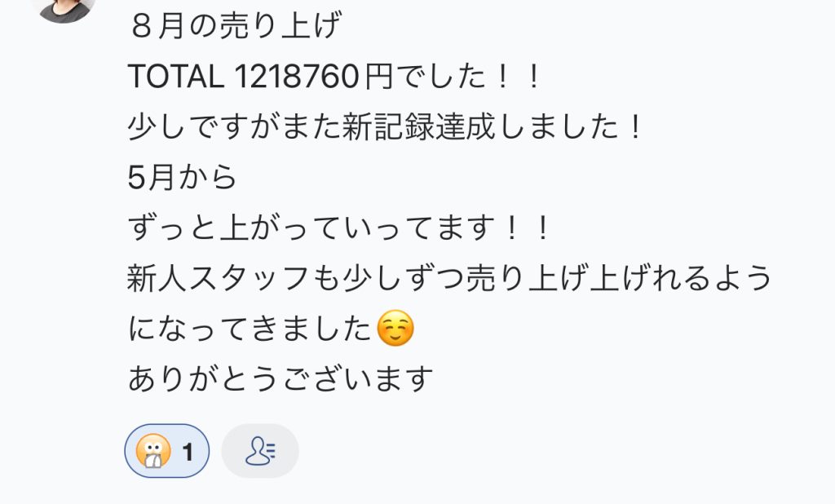
Task: Toggle your reaction via the count 1
Action: 188,453
